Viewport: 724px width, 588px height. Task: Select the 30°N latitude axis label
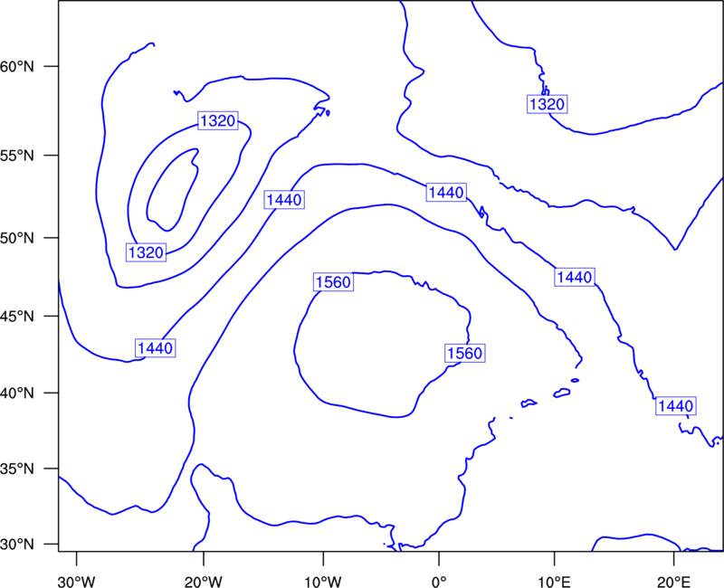click(17, 545)
